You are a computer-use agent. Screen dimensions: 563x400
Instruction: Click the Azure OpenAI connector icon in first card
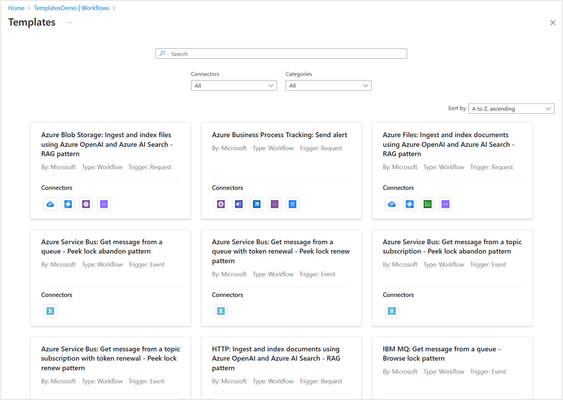click(68, 204)
